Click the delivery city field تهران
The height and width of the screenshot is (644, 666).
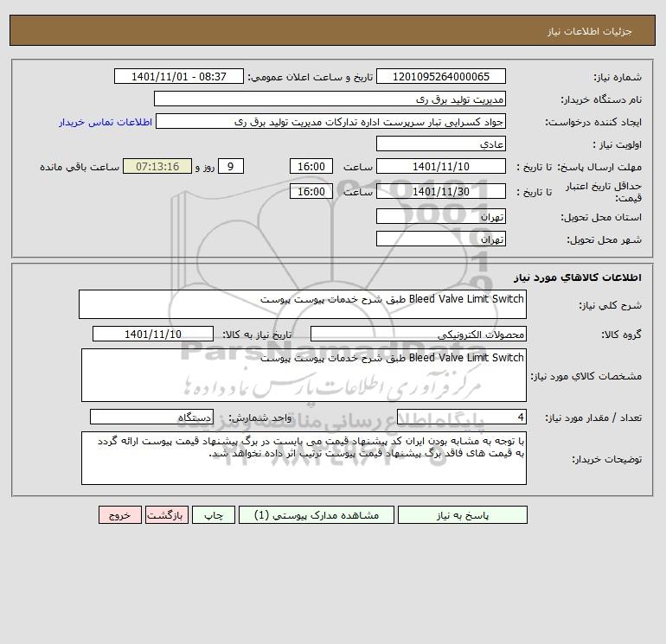[x=441, y=239]
